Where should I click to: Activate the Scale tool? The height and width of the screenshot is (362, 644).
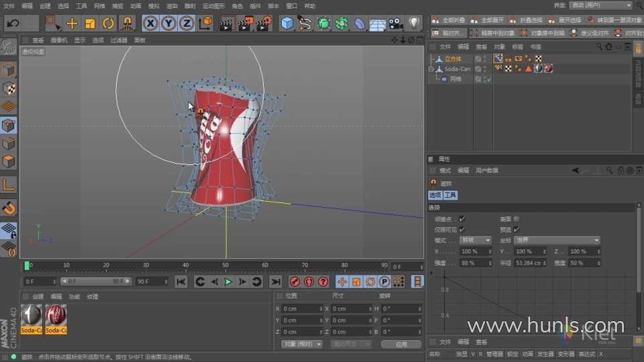click(90, 23)
